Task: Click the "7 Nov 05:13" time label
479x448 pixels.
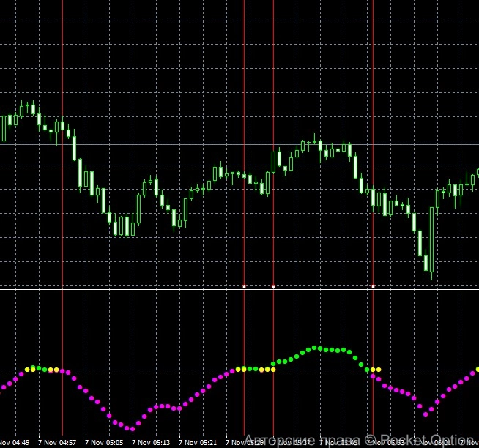Action: point(152,442)
